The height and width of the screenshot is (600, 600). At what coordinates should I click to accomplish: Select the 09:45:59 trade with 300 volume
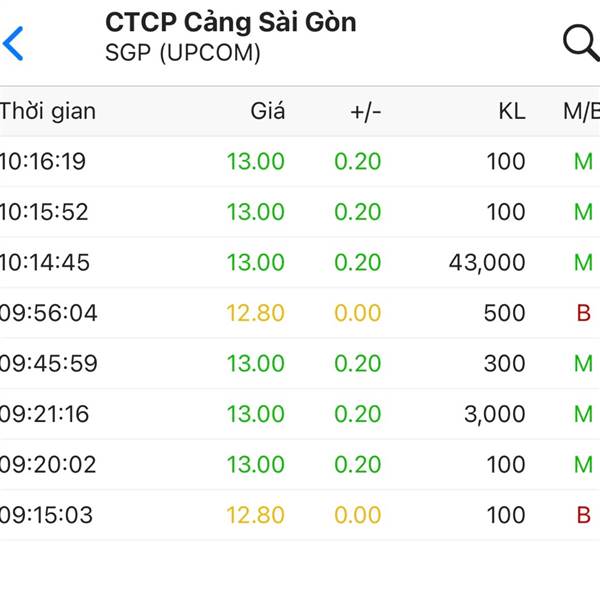(x=300, y=363)
